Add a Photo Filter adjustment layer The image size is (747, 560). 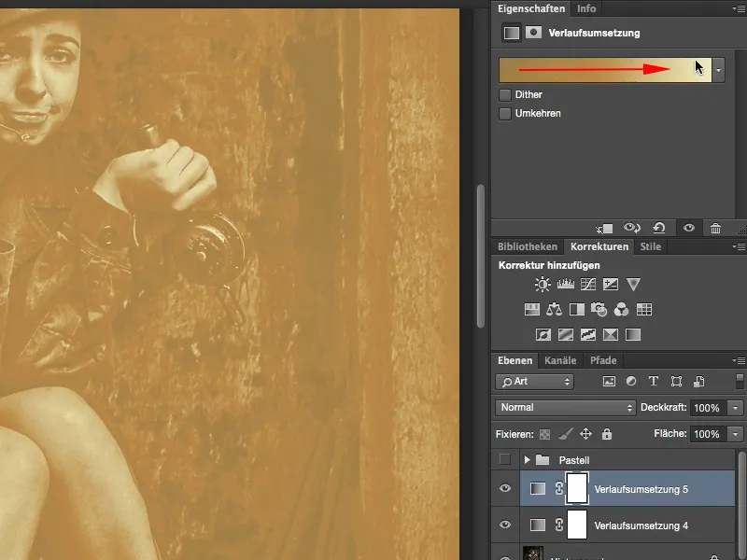598,309
